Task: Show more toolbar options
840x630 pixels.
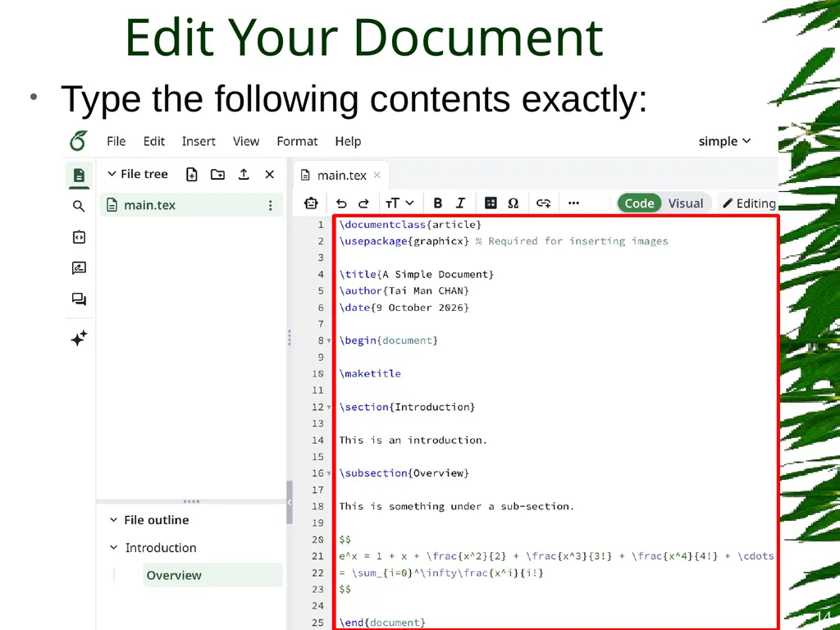Action: pos(573,203)
